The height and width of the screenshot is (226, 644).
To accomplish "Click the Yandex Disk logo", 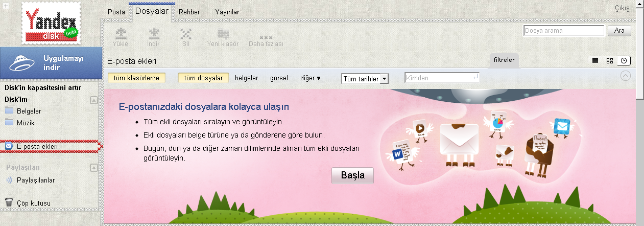I will [50, 24].
